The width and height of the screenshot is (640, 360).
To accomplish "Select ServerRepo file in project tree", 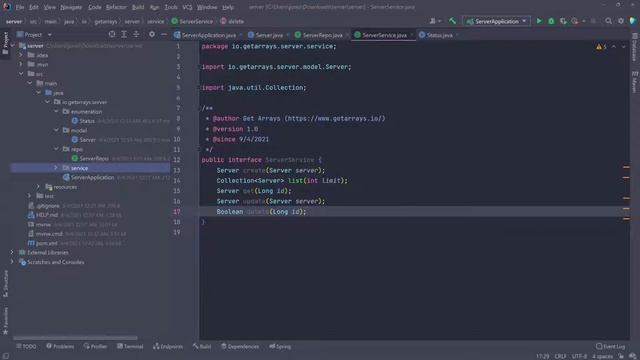I will click(x=94, y=158).
